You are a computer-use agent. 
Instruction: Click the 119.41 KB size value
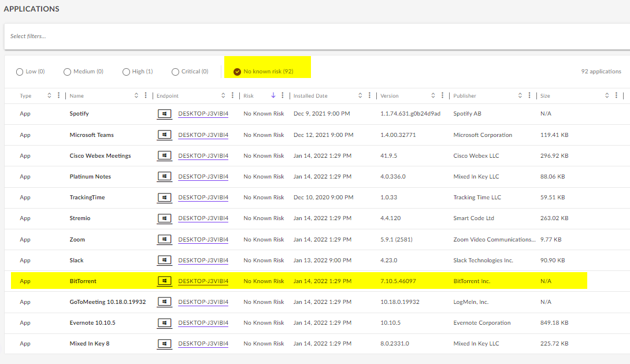coord(554,135)
